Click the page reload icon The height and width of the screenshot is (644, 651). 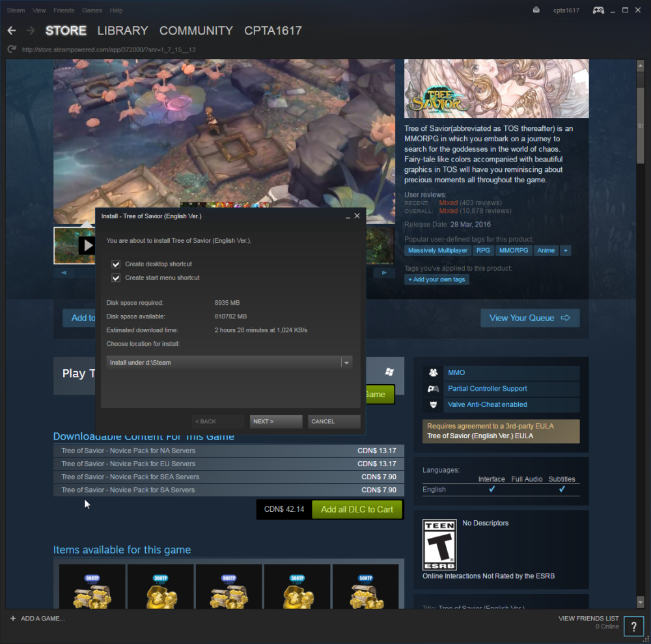coord(12,49)
